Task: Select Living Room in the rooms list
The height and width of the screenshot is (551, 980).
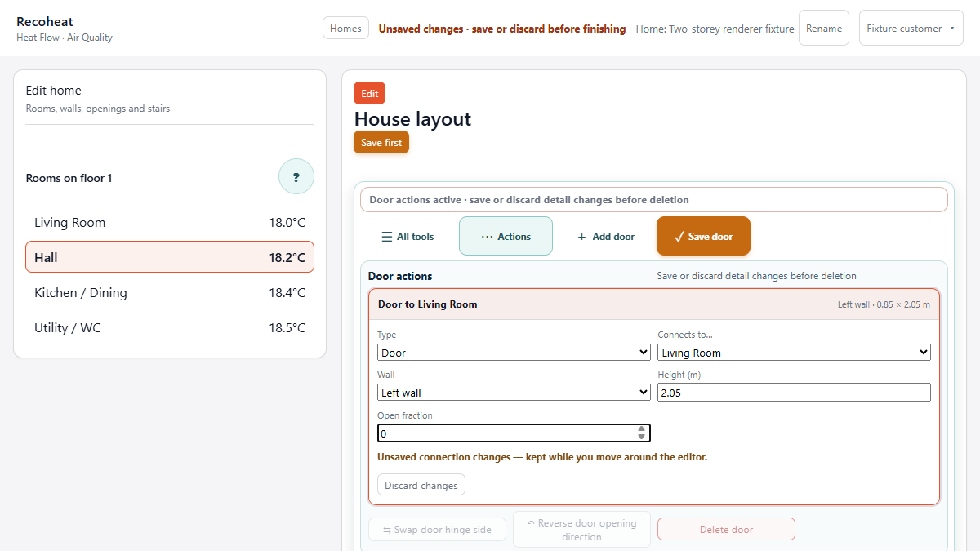Action: point(170,223)
